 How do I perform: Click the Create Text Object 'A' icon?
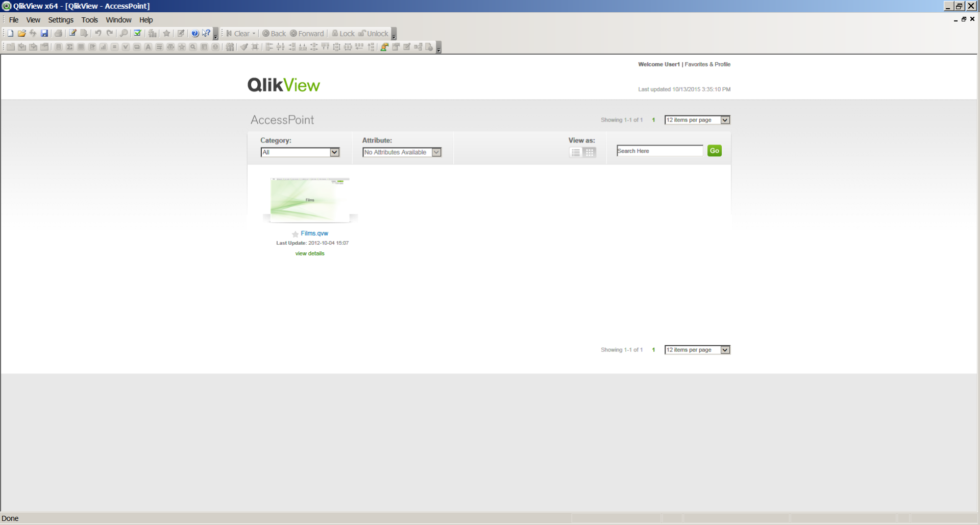coord(148,47)
